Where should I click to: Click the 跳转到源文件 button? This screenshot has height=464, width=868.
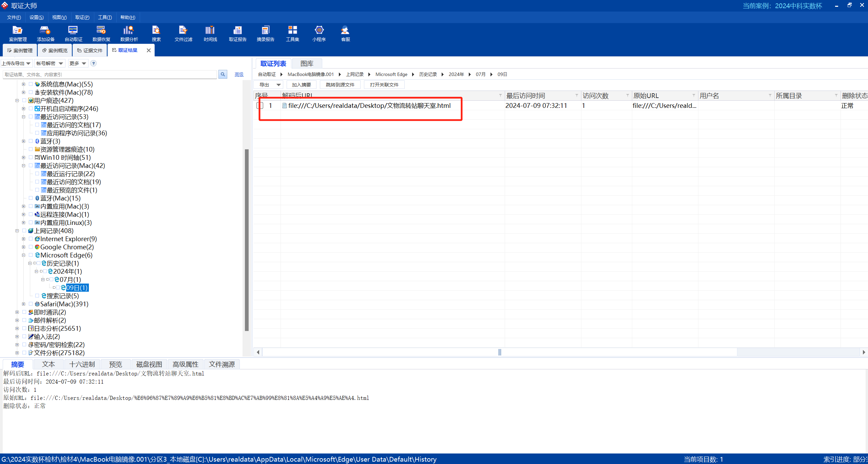[x=340, y=85]
